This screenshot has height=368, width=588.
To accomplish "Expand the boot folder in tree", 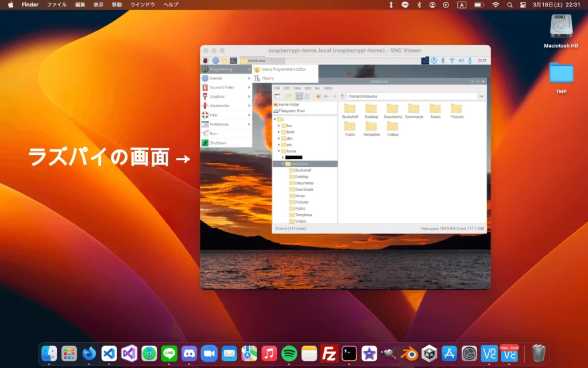I will 278,132.
